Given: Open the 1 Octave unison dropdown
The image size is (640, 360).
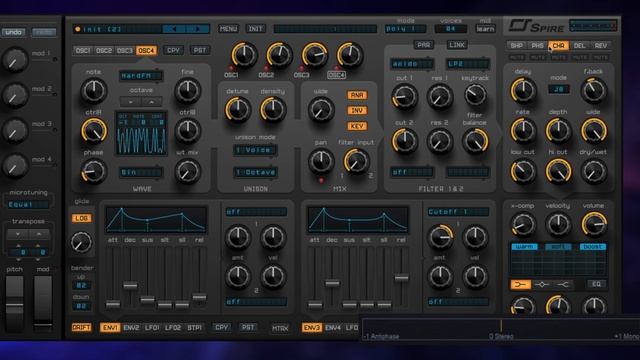Looking at the screenshot, I should click(256, 172).
